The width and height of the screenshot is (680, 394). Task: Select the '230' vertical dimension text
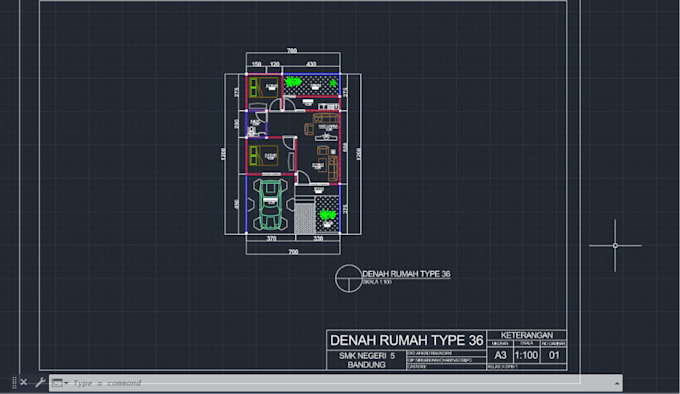237,124
